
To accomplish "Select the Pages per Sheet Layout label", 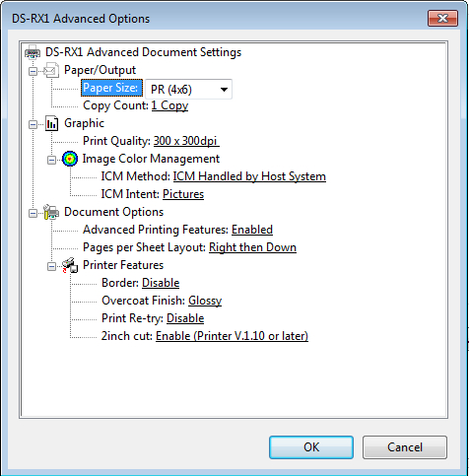I will pyautogui.click(x=145, y=247).
